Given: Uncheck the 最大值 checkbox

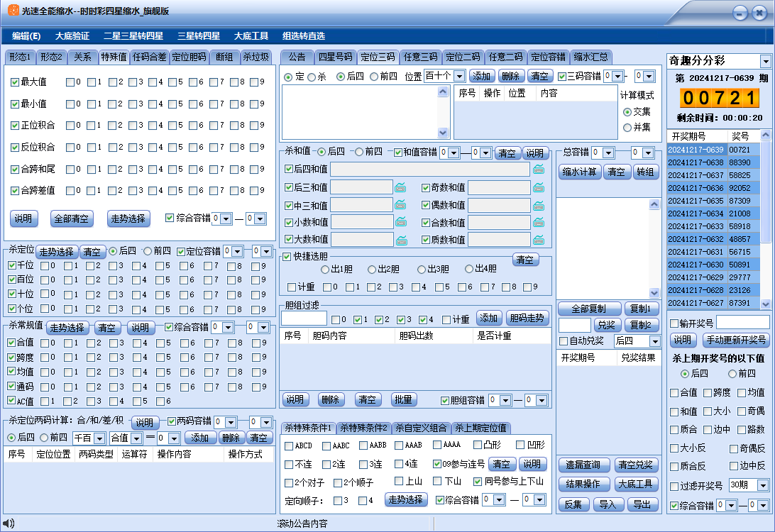Looking at the screenshot, I should click(x=15, y=82).
